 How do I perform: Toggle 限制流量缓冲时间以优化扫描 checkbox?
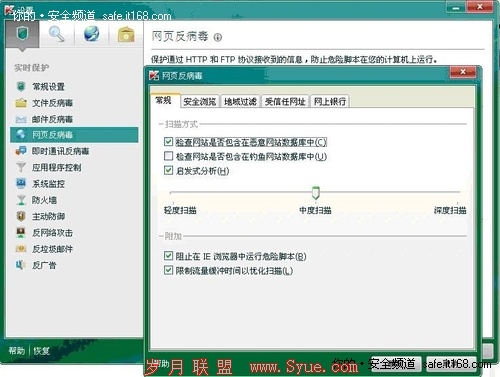pyautogui.click(x=168, y=270)
